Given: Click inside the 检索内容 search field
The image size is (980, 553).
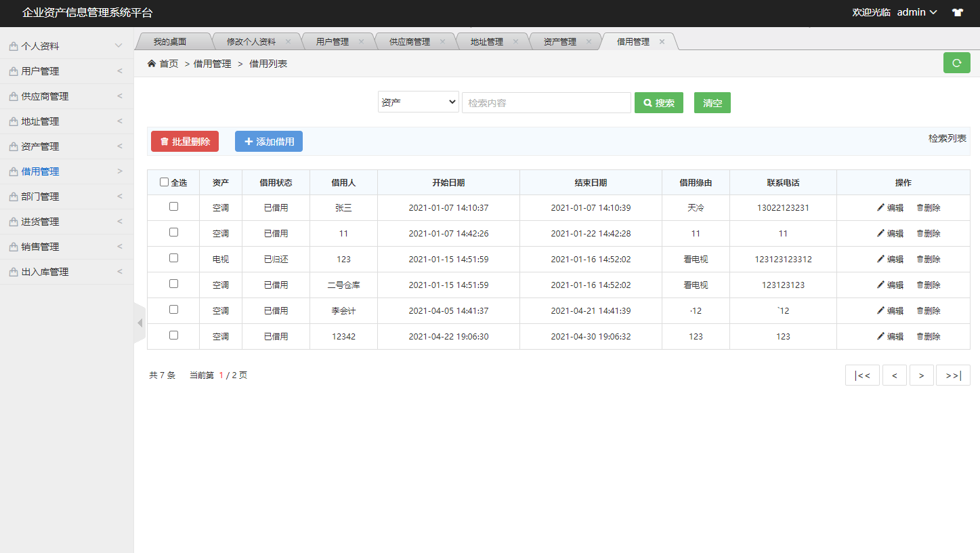Looking at the screenshot, I should click(546, 102).
